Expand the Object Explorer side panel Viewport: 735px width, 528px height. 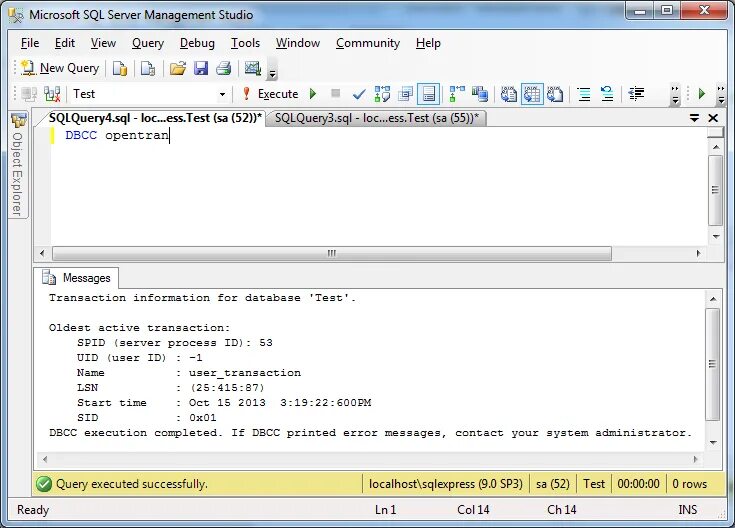click(x=18, y=165)
